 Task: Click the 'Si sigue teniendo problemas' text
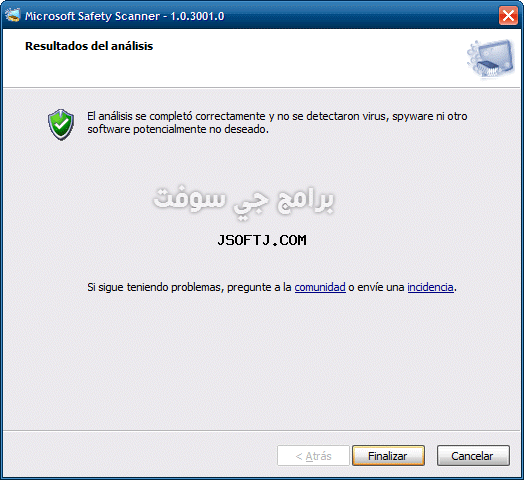(x=155, y=287)
